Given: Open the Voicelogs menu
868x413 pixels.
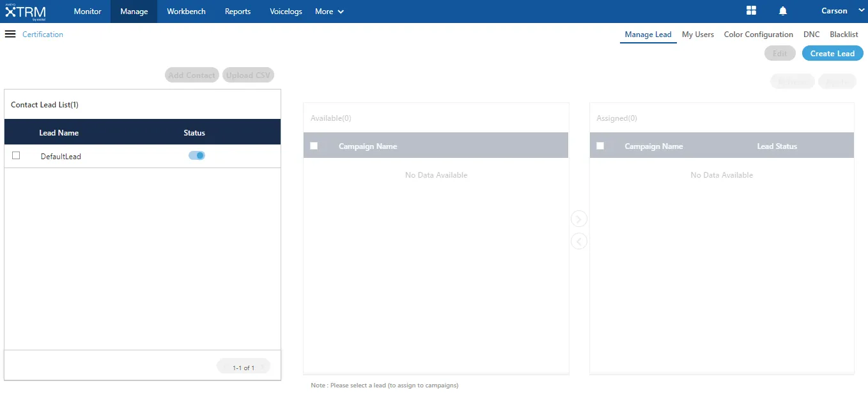Looking at the screenshot, I should pos(286,12).
